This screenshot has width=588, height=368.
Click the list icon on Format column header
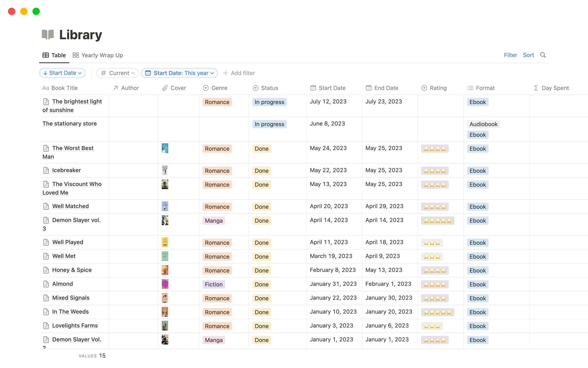[x=470, y=88]
